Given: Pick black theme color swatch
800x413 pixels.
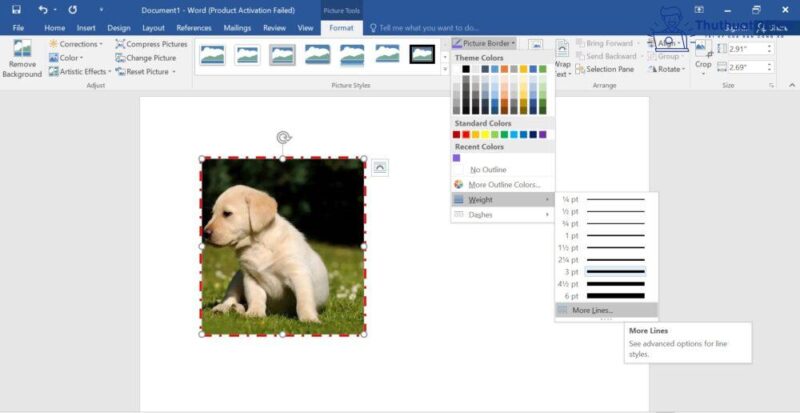Looking at the screenshot, I should coord(466,69).
